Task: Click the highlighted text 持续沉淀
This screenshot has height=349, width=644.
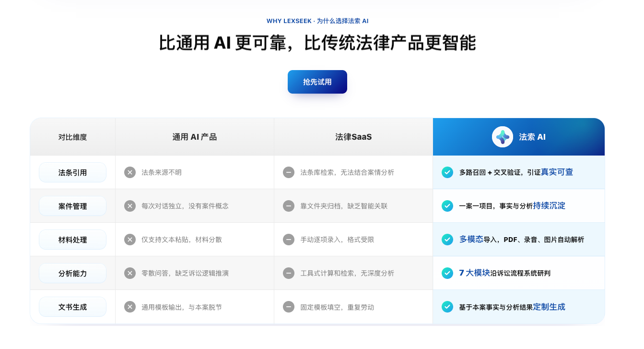Action: point(549,205)
